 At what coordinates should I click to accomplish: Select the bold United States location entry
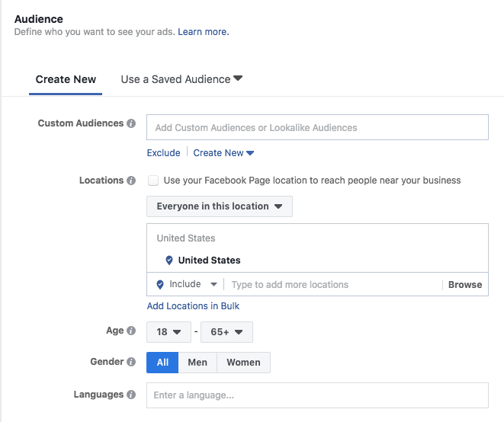tap(209, 261)
